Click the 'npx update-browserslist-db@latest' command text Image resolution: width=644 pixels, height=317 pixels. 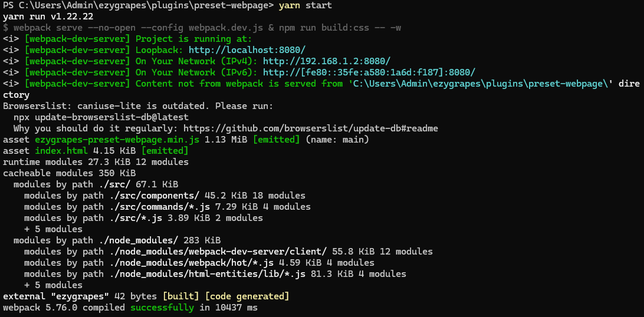click(x=101, y=117)
